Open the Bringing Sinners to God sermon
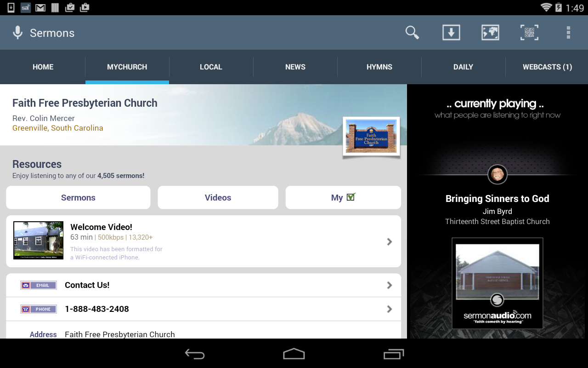Viewport: 588px width, 368px height. pyautogui.click(x=498, y=199)
